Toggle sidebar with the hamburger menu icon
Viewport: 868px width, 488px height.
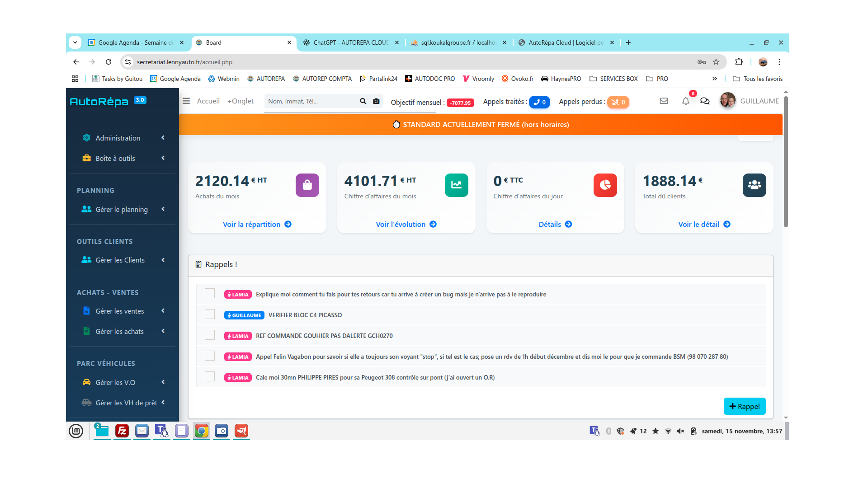click(186, 101)
